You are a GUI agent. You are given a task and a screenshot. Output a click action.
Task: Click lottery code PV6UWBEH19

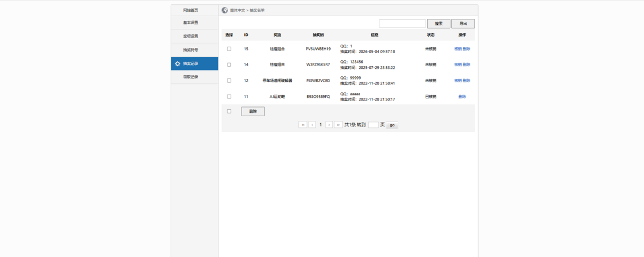(x=318, y=49)
